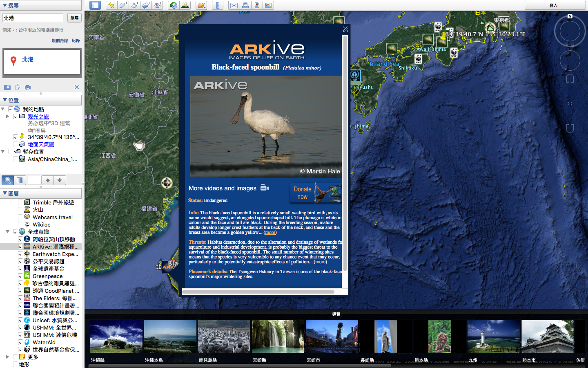This screenshot has height=368, width=588.
Task: Click the (more) link after Threats paragraph
Action: coord(321,262)
